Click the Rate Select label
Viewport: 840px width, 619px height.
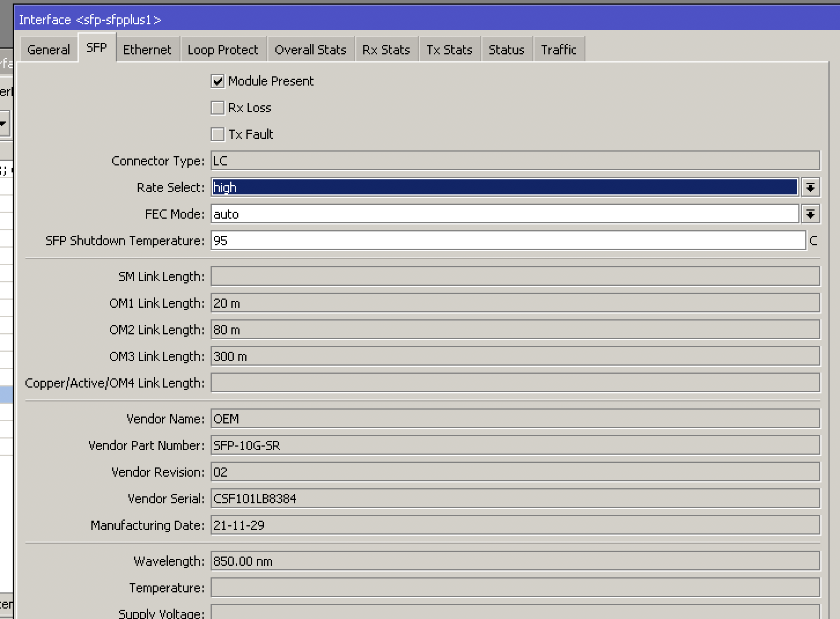(171, 187)
